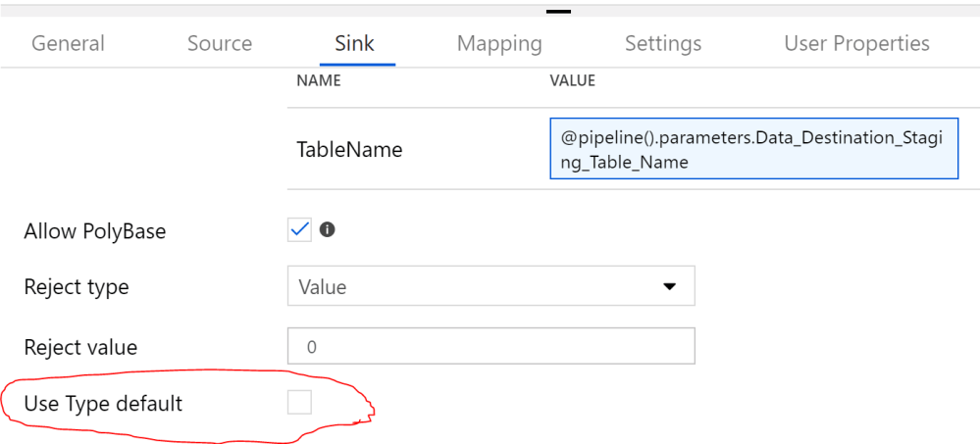Go to the Mapping tab
Screen dimensions: 980x444
tap(499, 43)
